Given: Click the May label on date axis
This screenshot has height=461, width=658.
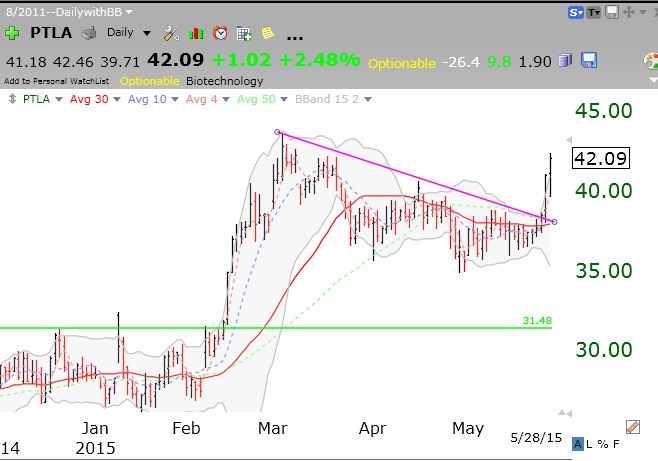Looking at the screenshot, I should point(468,430).
